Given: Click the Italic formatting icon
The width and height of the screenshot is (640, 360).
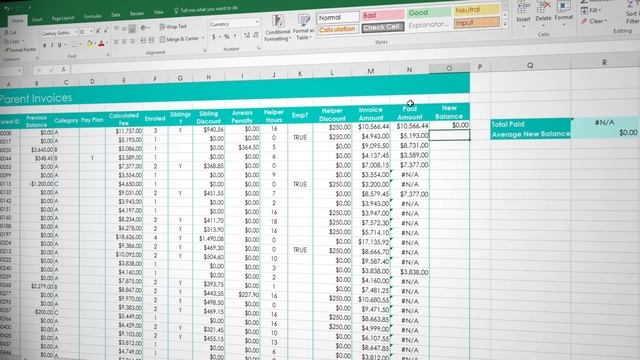Looking at the screenshot, I should pyautogui.click(x=52, y=45).
